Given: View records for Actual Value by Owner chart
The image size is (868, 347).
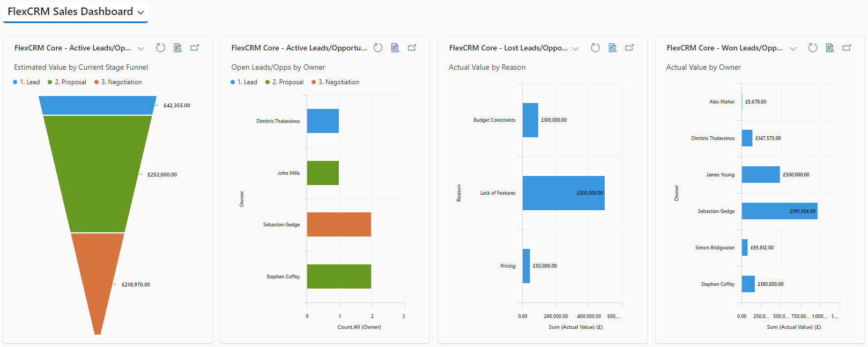Looking at the screenshot, I should tap(830, 48).
